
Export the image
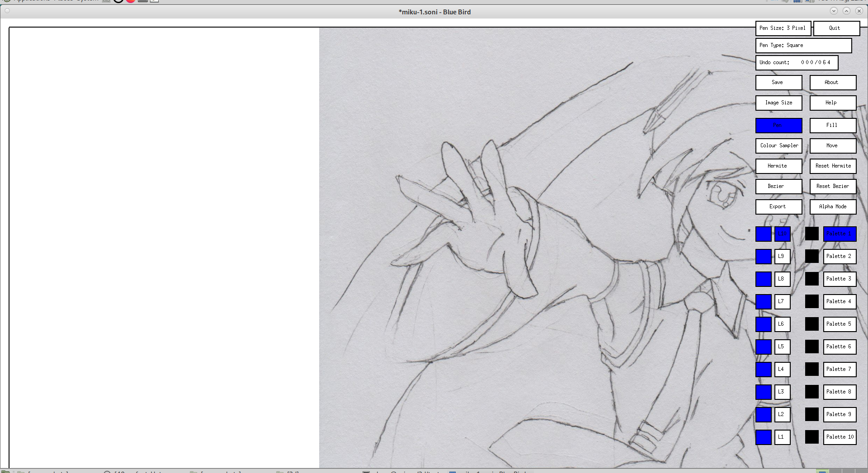[778, 207]
